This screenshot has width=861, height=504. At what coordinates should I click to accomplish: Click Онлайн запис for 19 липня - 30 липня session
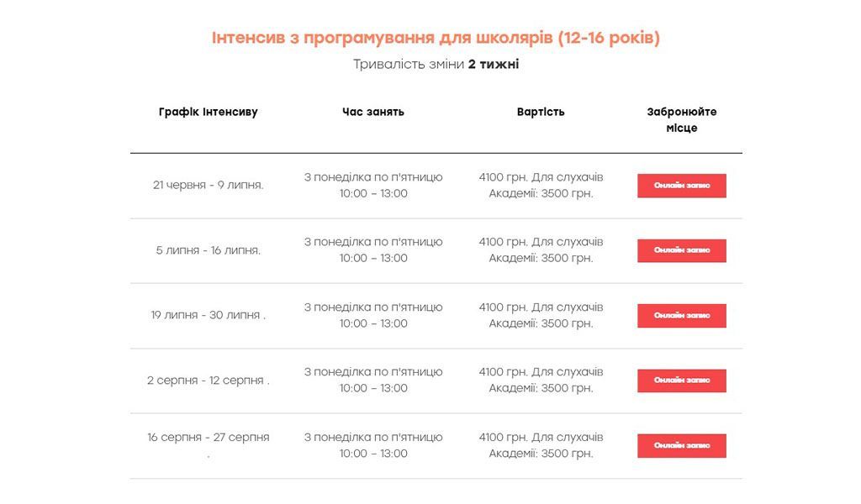[x=683, y=316]
